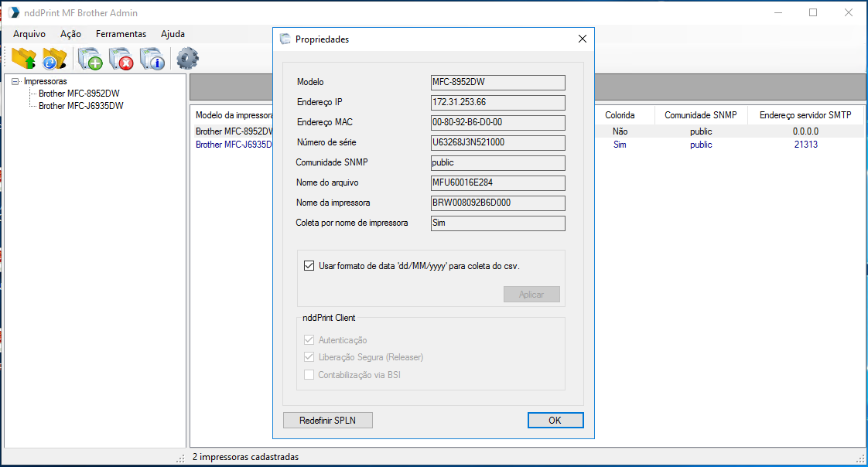Click the Comunidade SNMP column header

click(x=701, y=115)
